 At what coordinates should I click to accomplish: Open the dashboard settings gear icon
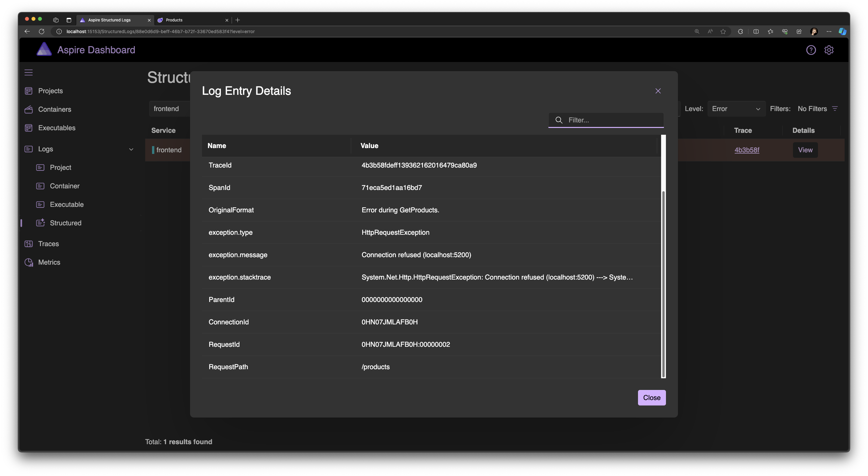click(829, 50)
